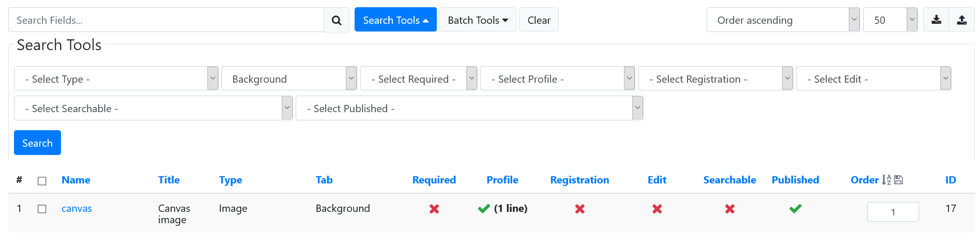This screenshot has width=980, height=248.
Task: Open the Select Published dropdown
Action: tap(469, 108)
